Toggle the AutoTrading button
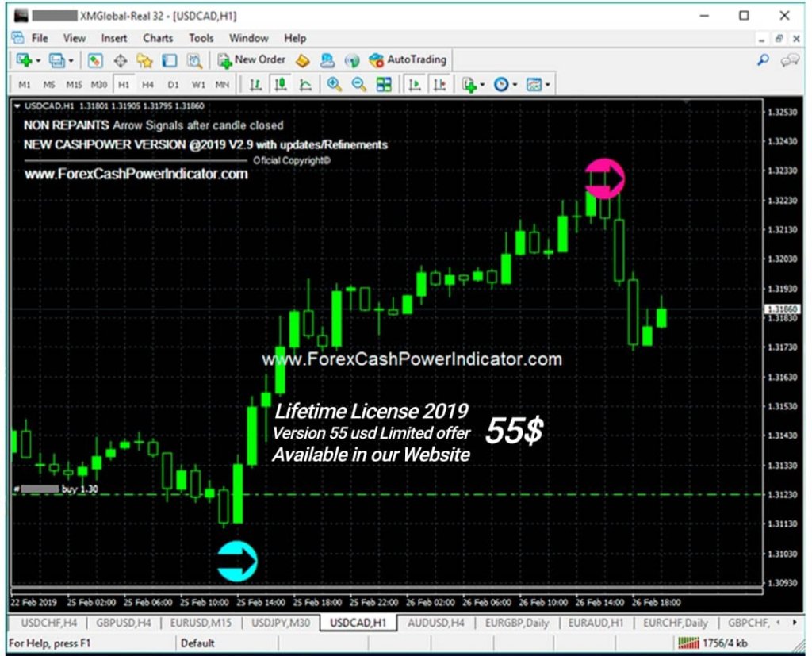Image resolution: width=812 pixels, height=656 pixels. [x=408, y=60]
